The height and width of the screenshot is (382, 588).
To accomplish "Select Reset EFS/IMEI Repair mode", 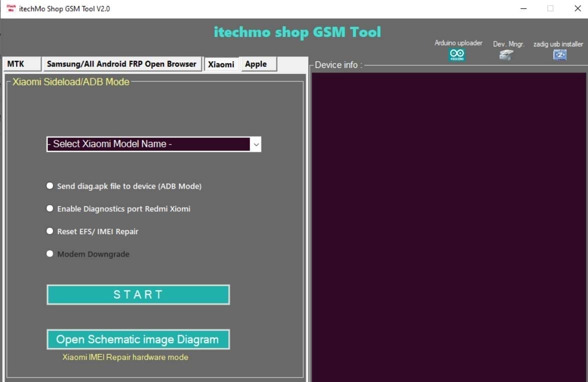I will 49,231.
